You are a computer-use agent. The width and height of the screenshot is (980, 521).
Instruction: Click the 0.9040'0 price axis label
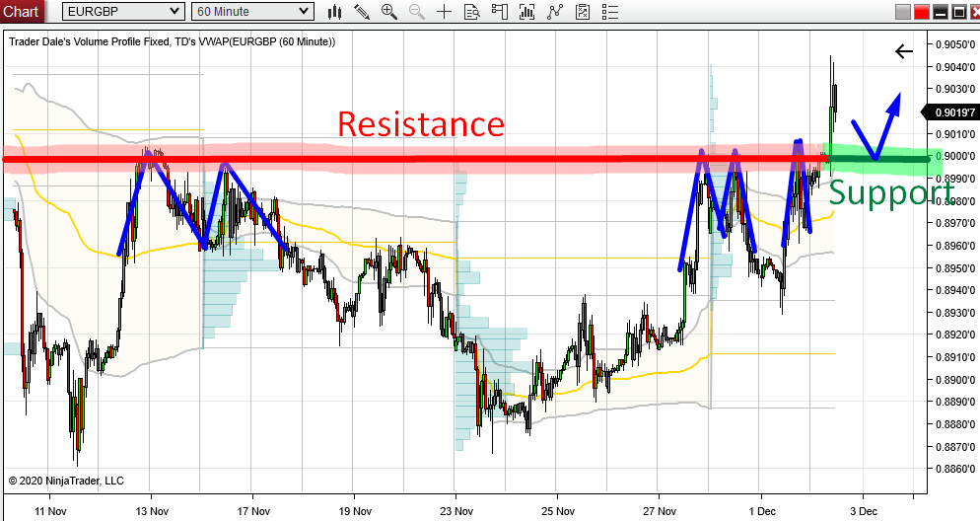click(954, 67)
